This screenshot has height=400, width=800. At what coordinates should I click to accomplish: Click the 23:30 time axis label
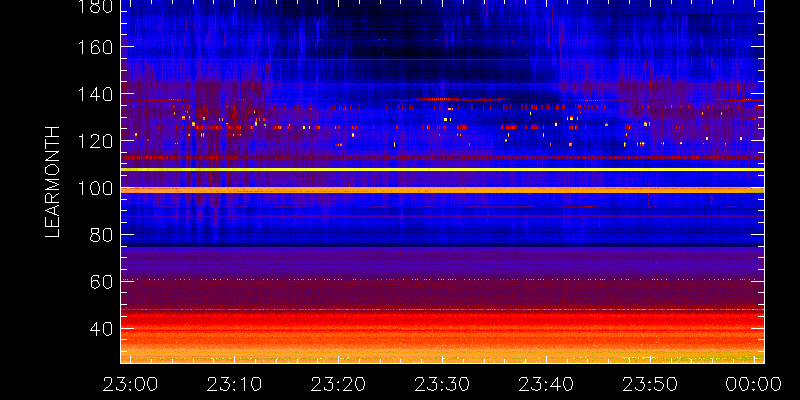point(442,384)
